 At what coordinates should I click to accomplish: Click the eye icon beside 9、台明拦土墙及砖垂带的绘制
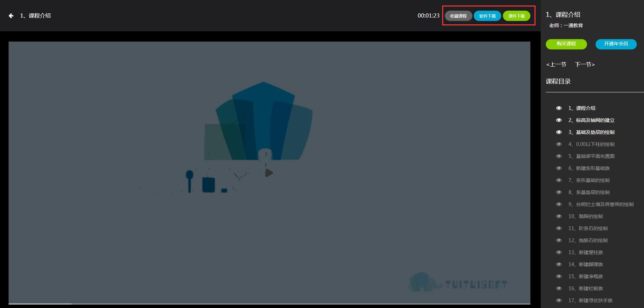tap(559, 204)
